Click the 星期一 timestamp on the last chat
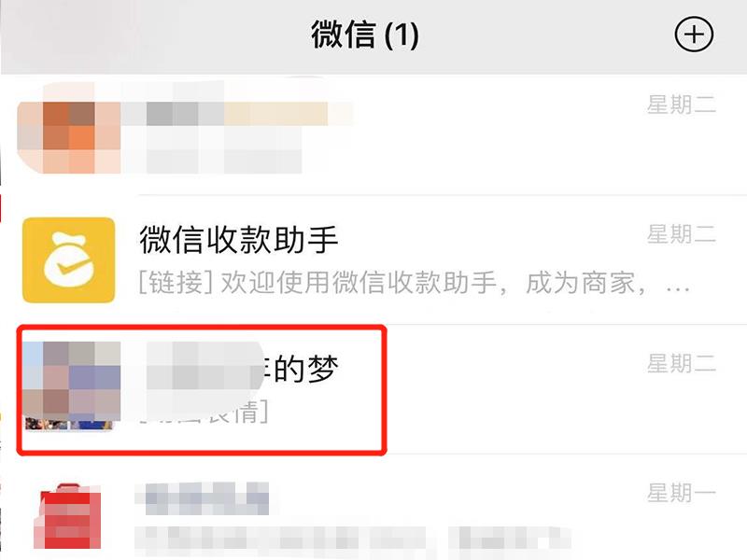The width and height of the screenshot is (747, 560). pyautogui.click(x=682, y=493)
